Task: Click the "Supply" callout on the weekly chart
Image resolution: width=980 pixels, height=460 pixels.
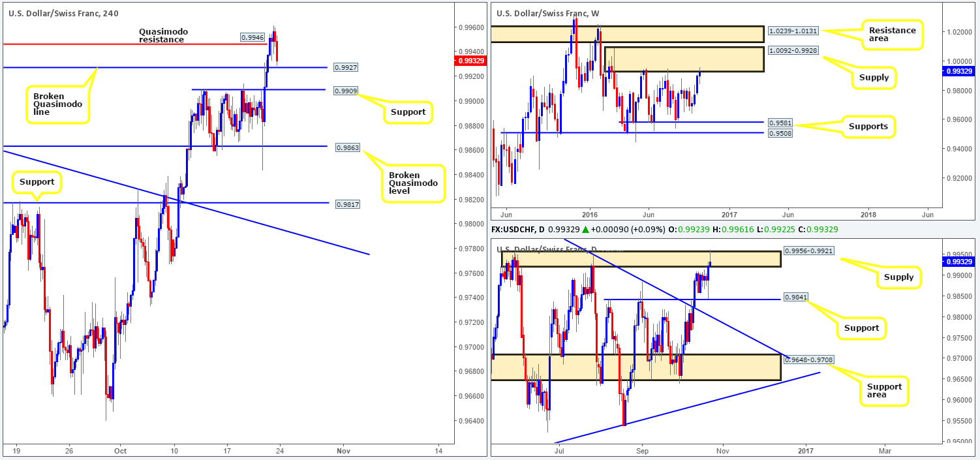Action: (874, 77)
